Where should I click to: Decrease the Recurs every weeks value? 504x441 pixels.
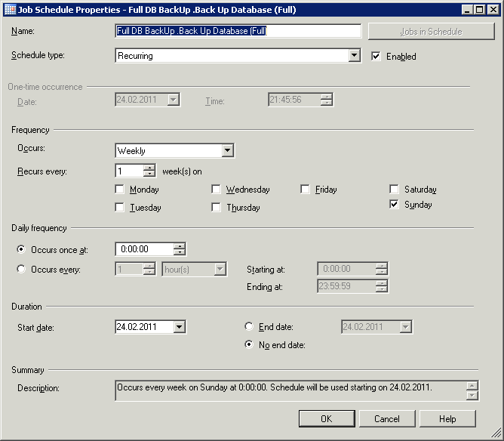[x=149, y=174]
